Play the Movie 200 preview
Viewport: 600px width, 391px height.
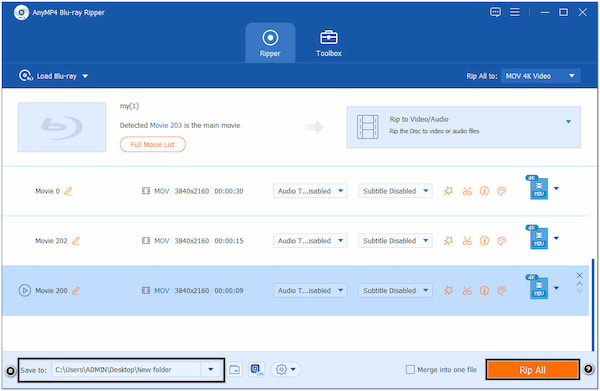click(x=24, y=290)
